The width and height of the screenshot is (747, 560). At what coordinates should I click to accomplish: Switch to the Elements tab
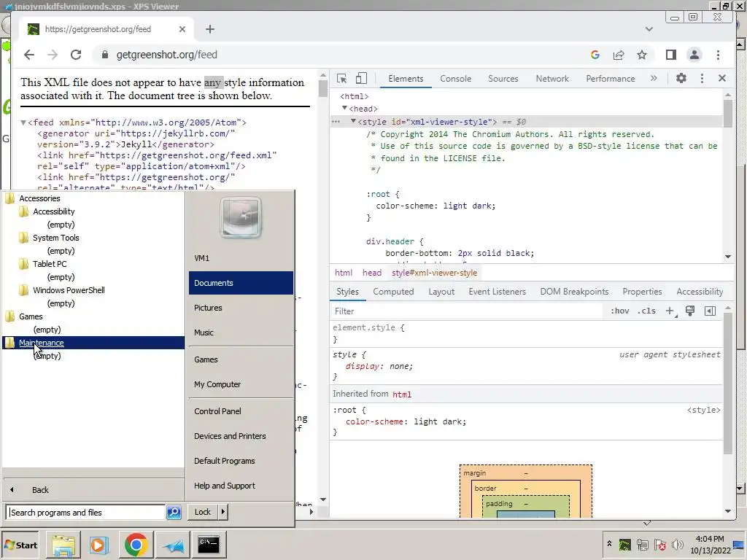(406, 79)
